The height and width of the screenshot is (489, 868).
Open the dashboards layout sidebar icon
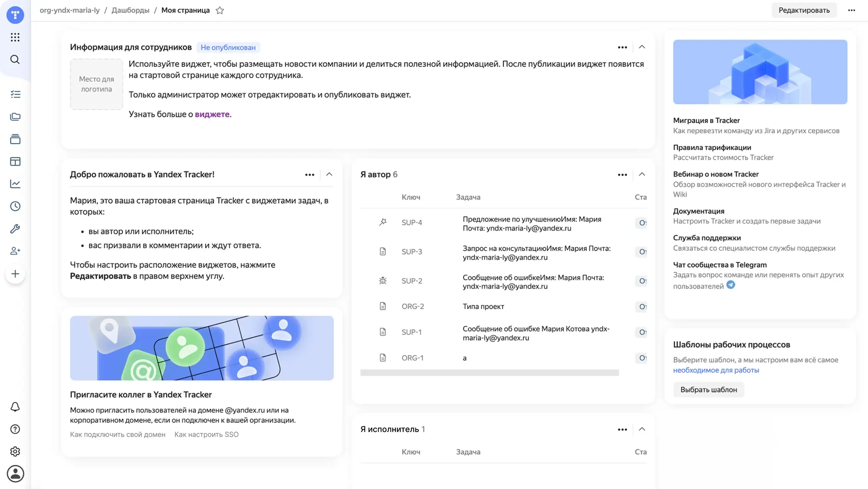pyautogui.click(x=15, y=161)
